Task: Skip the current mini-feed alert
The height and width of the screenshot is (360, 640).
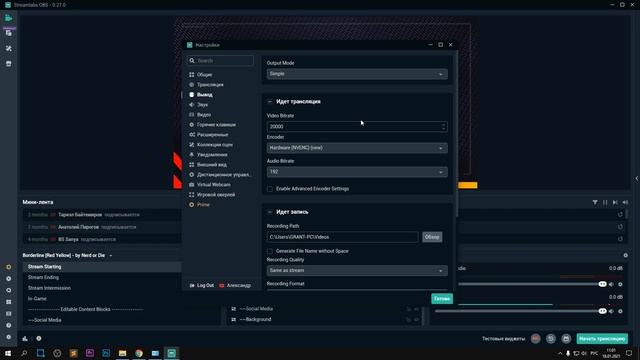Action: [x=615, y=202]
